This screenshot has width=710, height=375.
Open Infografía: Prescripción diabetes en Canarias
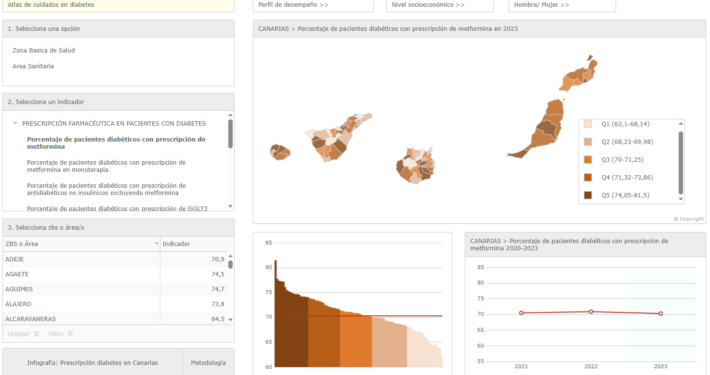(92, 363)
